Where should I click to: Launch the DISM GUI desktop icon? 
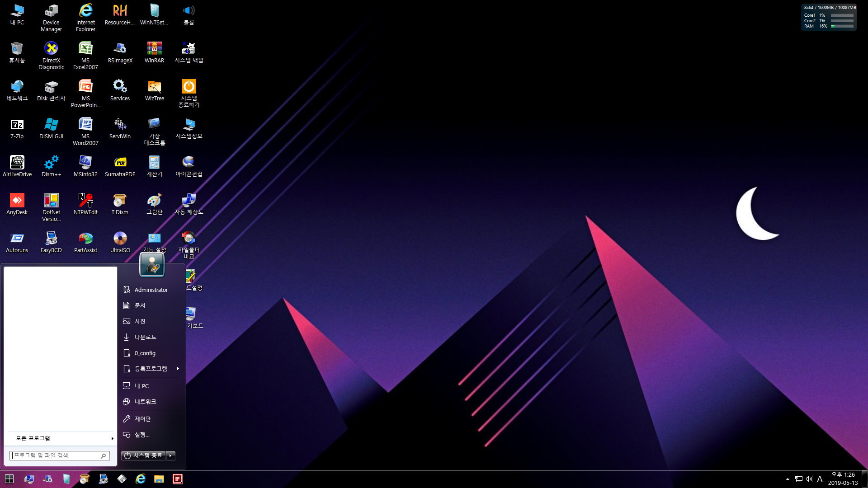click(51, 128)
